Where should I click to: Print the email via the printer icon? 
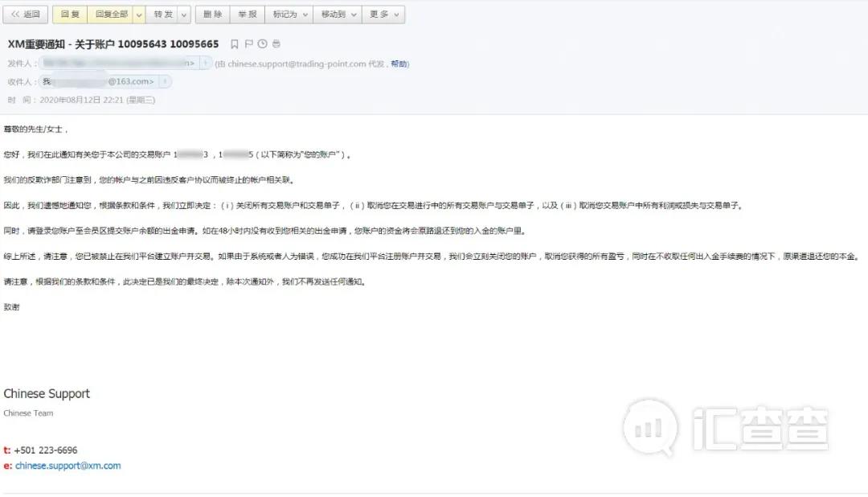276,43
